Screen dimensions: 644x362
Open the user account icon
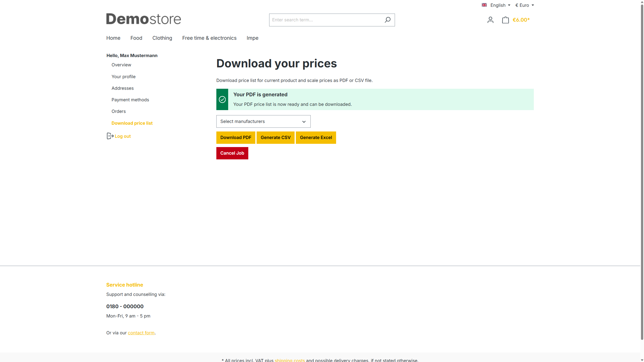pyautogui.click(x=490, y=20)
